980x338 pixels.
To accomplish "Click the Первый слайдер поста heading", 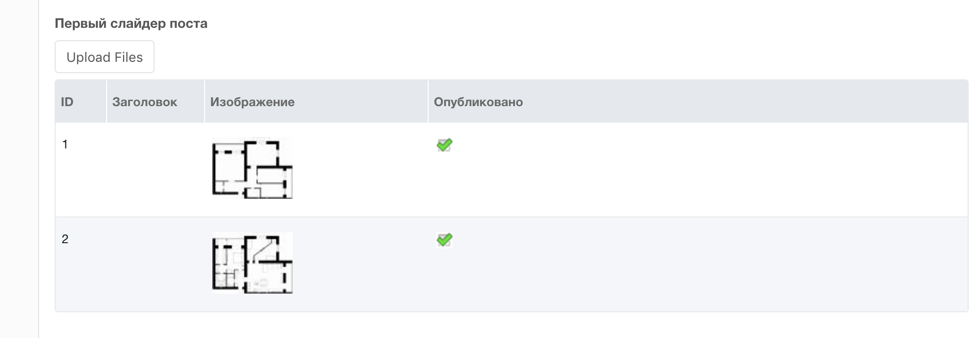I will point(131,24).
